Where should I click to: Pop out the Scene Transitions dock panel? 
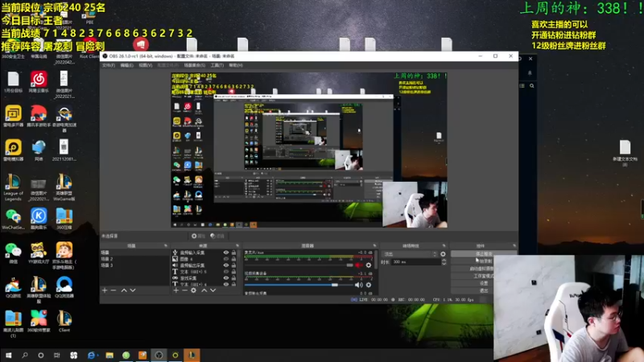click(444, 246)
